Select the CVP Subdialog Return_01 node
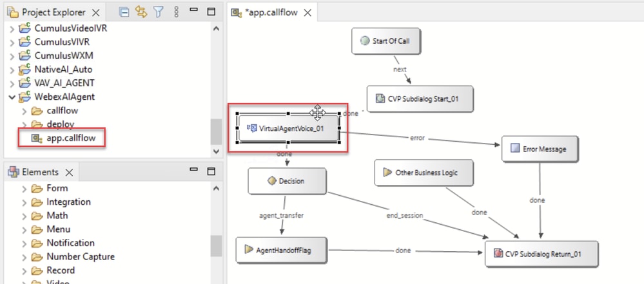644x284 pixels. tap(542, 254)
